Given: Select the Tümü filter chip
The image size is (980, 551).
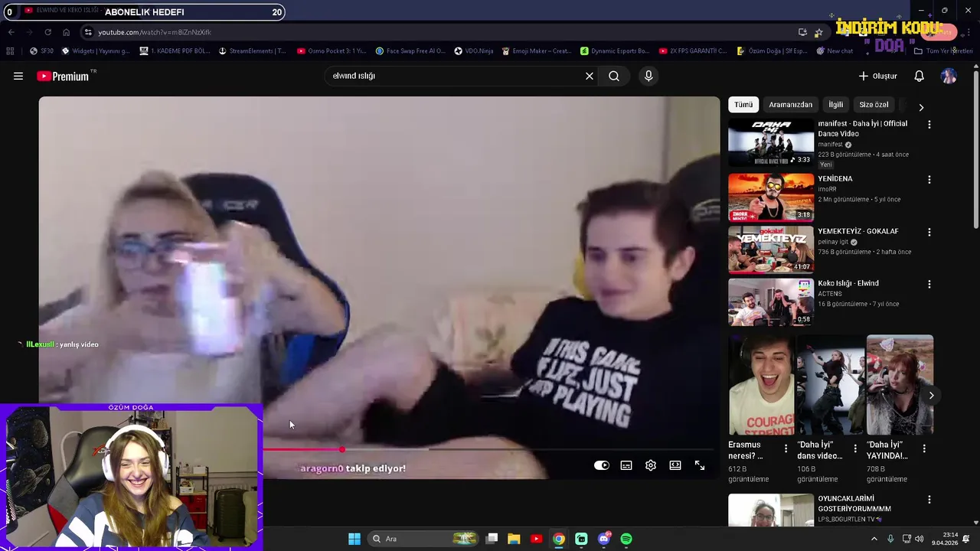Looking at the screenshot, I should 743,105.
